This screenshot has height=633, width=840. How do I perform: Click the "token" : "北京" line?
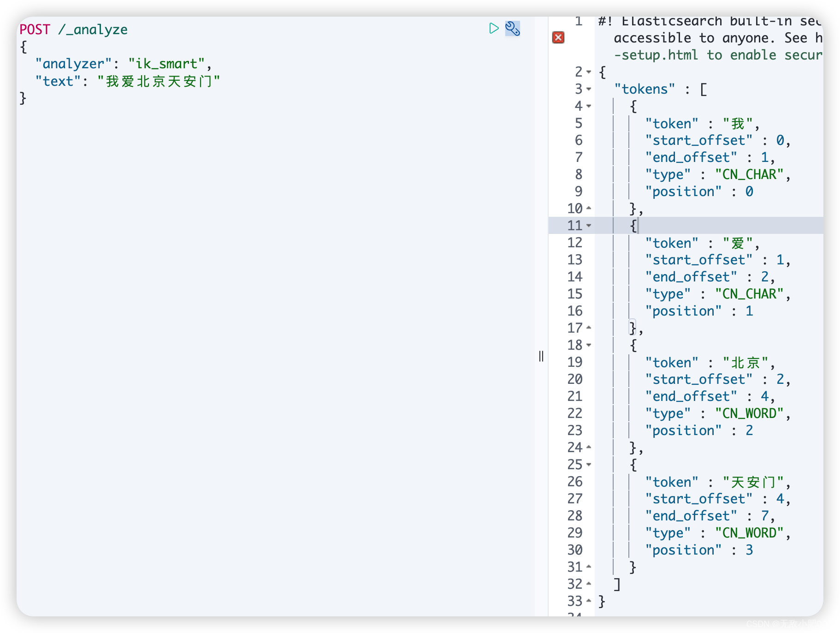click(x=710, y=363)
